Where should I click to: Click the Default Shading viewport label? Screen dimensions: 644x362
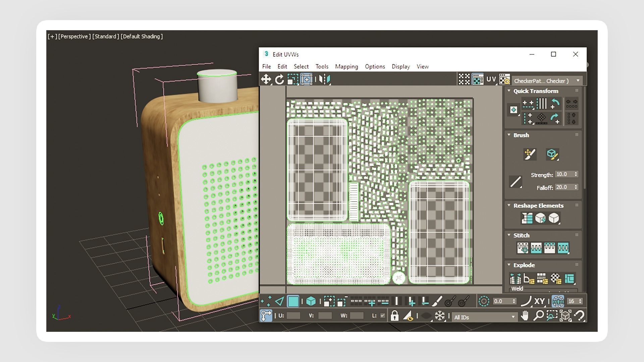pos(142,37)
